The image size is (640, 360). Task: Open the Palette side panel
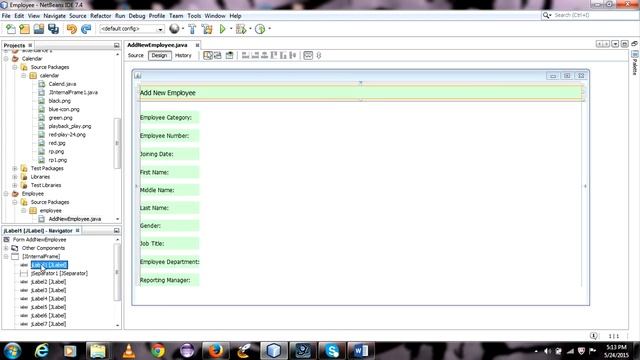point(635,64)
